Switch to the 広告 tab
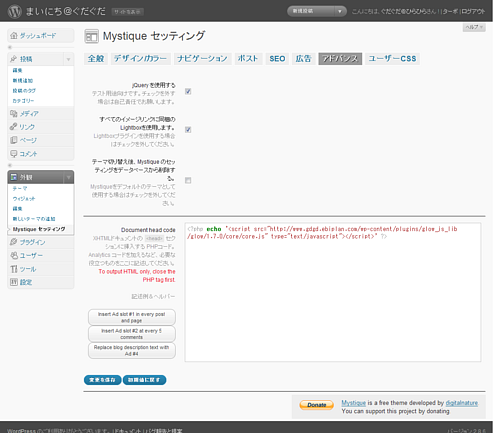500x433 pixels. coord(303,59)
